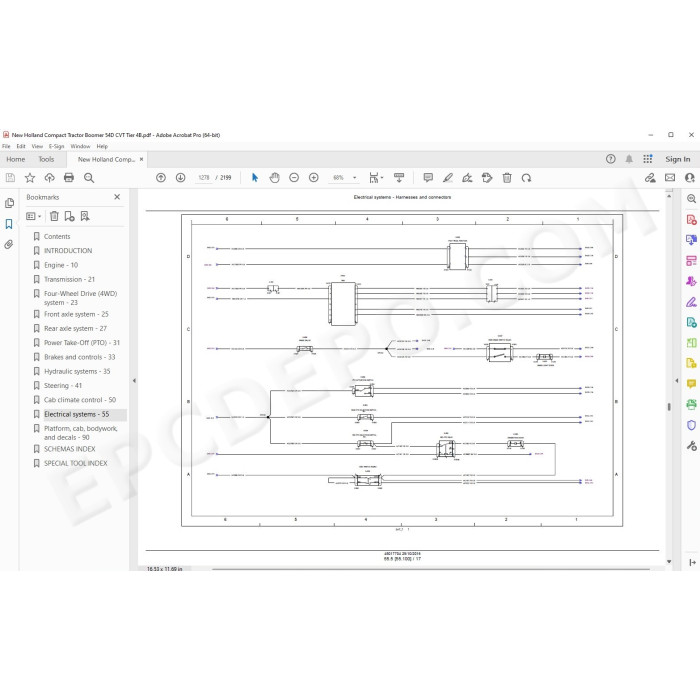Open the Page Thumbnails panel icon
Viewport: 700px width, 700px height.
pyautogui.click(x=9, y=203)
